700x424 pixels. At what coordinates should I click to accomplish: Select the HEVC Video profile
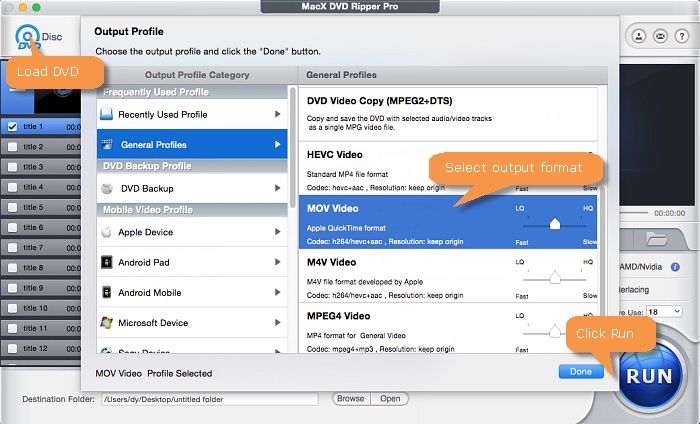tap(448, 168)
